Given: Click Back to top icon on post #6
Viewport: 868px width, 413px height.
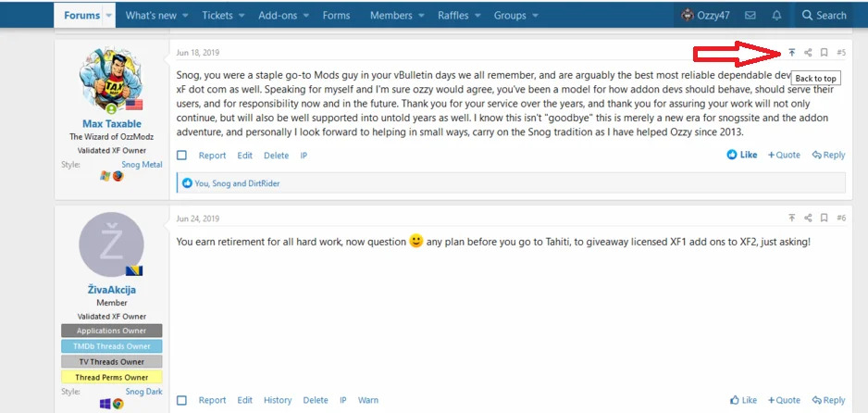Looking at the screenshot, I should [x=792, y=218].
